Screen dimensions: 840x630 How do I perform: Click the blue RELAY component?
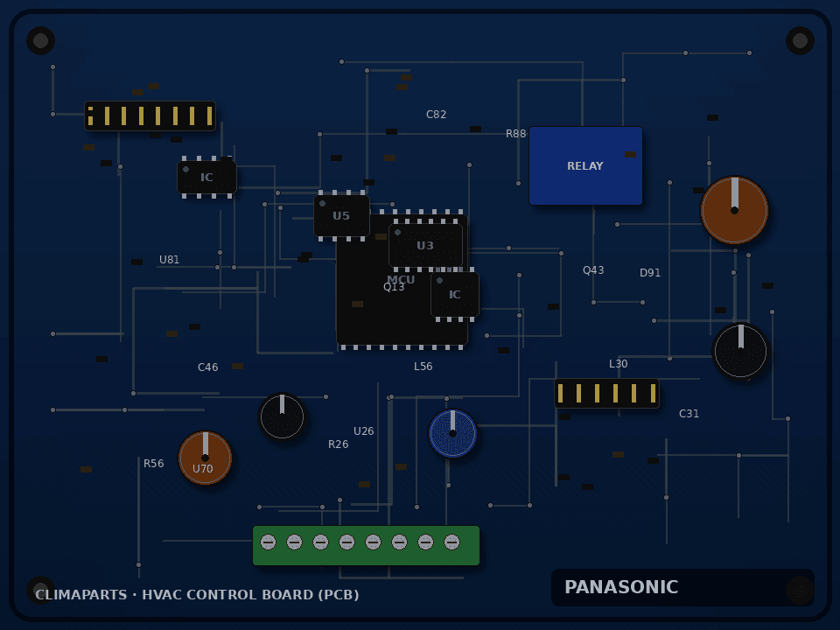pyautogui.click(x=585, y=165)
